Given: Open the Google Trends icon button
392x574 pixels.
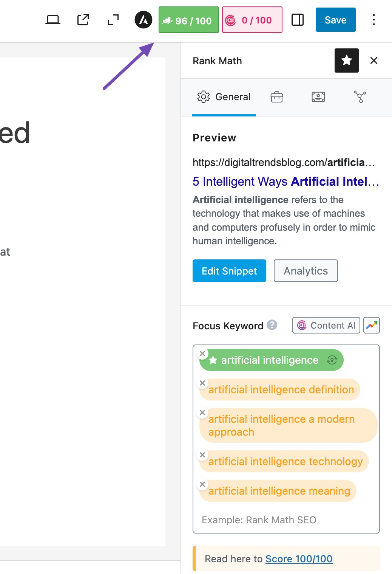Looking at the screenshot, I should click(x=372, y=325).
